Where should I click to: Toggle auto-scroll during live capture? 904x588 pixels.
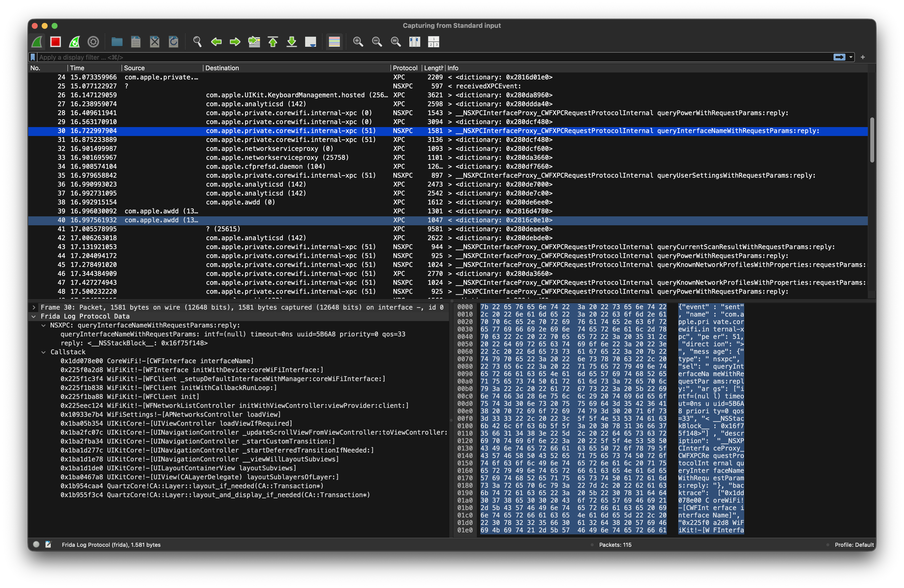(311, 42)
